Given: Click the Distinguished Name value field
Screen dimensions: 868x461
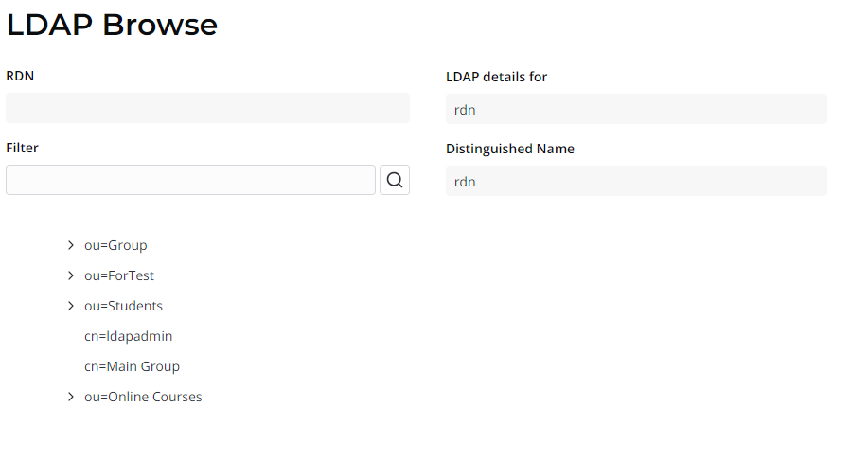Looking at the screenshot, I should [636, 181].
